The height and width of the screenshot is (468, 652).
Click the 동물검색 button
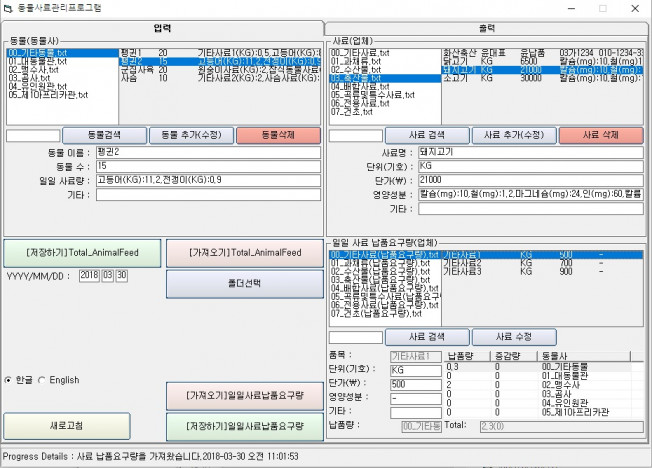pos(103,135)
